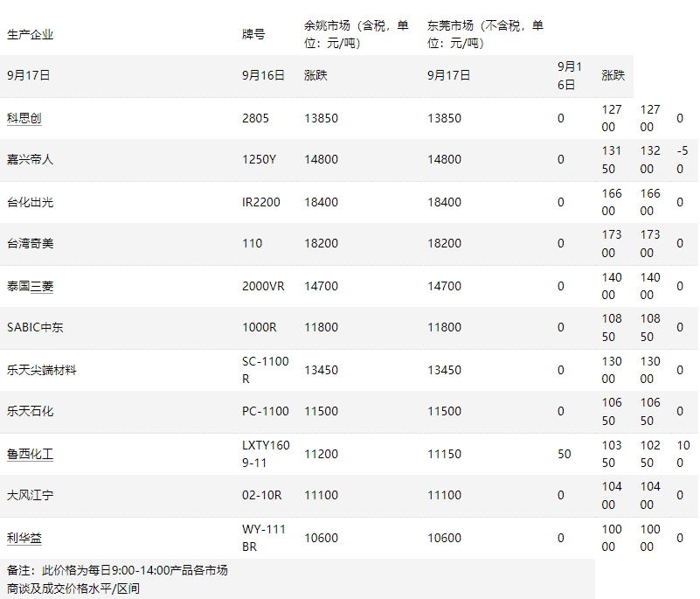This screenshot has height=599, width=700.
Task: Click grade code 110
Action: tap(252, 243)
